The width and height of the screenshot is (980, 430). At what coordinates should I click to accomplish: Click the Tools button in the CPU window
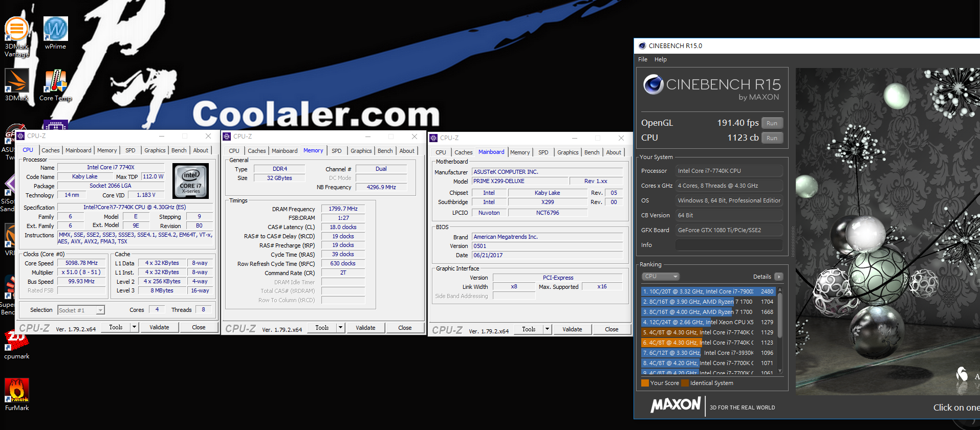116,327
